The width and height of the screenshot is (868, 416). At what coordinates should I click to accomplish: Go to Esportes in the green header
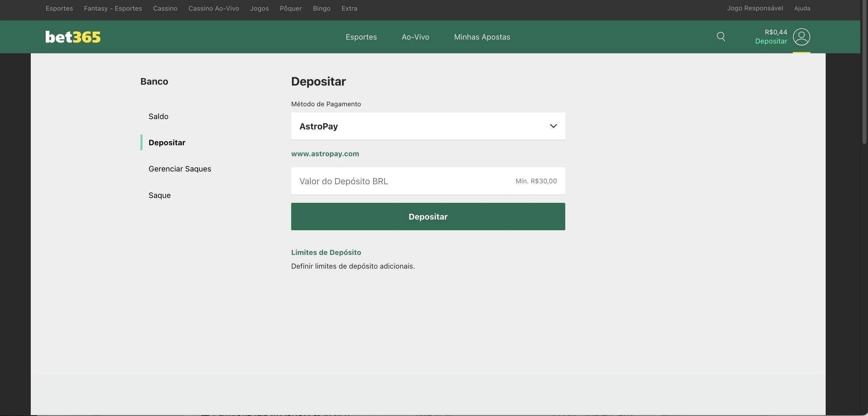point(361,37)
